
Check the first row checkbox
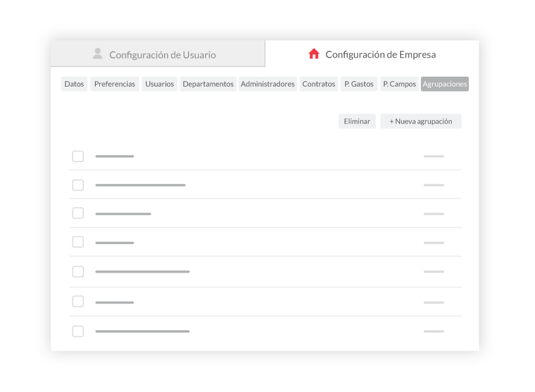pyautogui.click(x=78, y=156)
